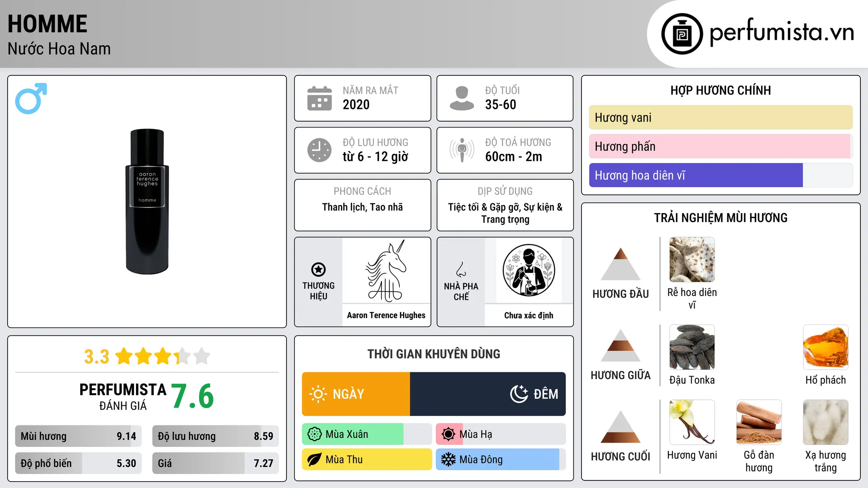Click the five-star rating stars
This screenshot has width=868, height=488.
pos(163,356)
